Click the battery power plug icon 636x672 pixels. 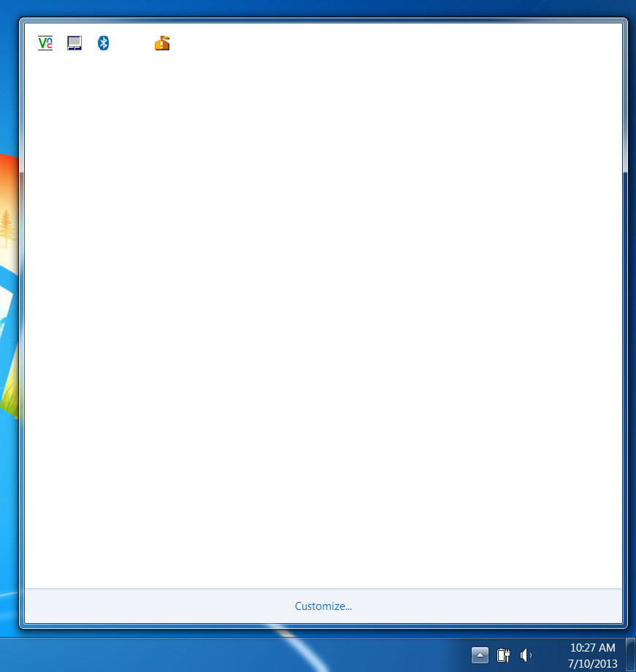point(504,655)
